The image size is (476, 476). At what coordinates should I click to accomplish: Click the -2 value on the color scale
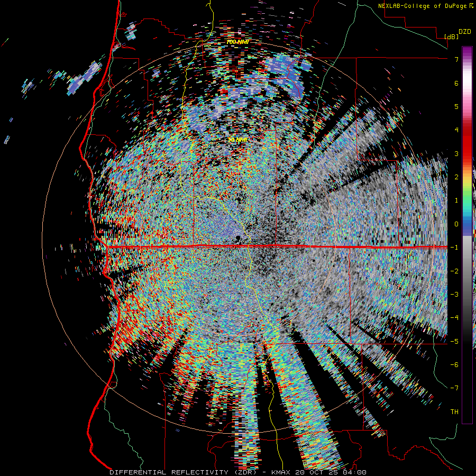[454, 271]
